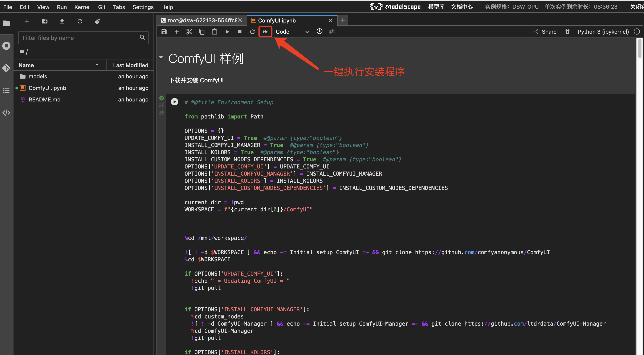
Task: Open the Git sidebar panel icon
Action: (x=6, y=68)
